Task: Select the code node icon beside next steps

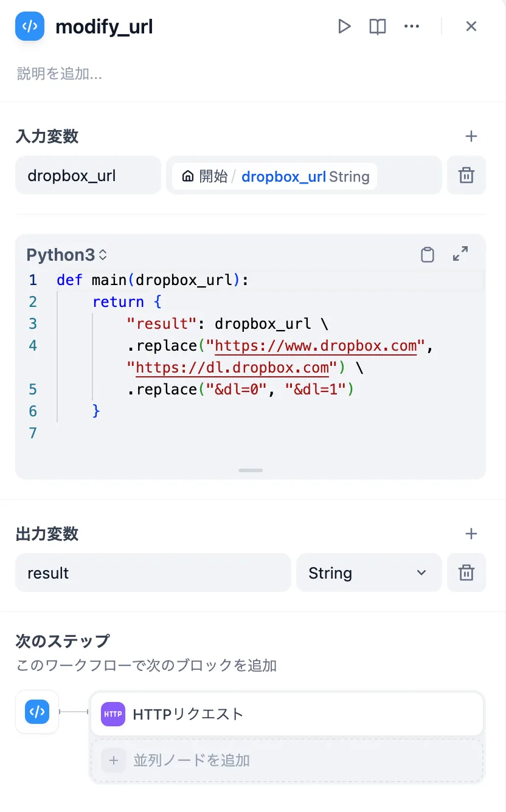Action: (x=36, y=712)
